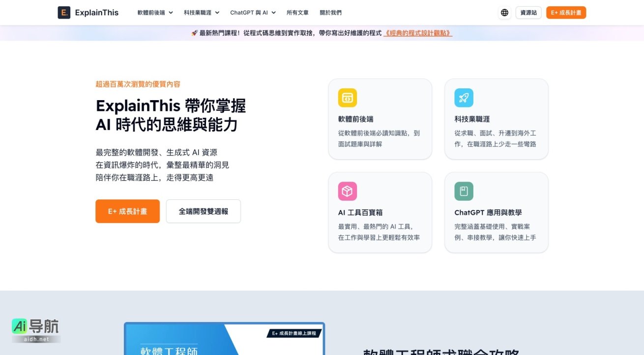Image resolution: width=644 pixels, height=355 pixels.
Task: Click the 全端開發雙週報 button
Action: tap(203, 211)
